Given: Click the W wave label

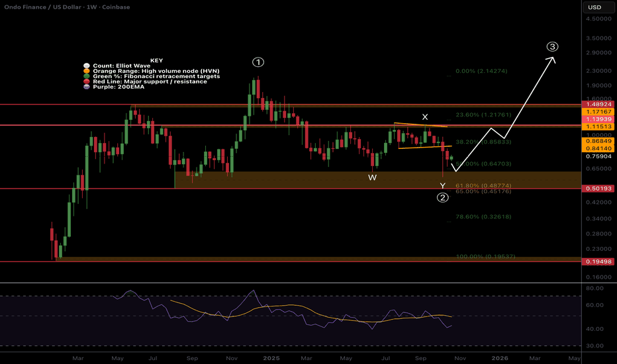Looking at the screenshot, I should pos(373,177).
